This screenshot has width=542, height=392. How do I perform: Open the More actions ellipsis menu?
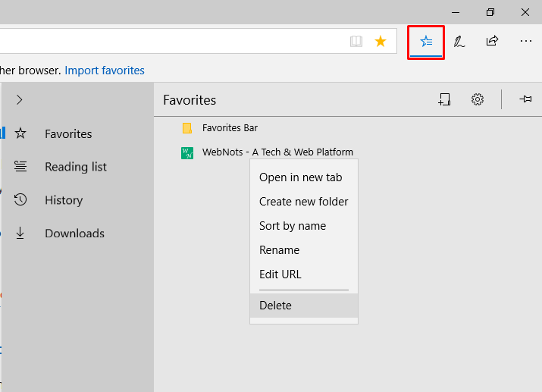pos(525,42)
